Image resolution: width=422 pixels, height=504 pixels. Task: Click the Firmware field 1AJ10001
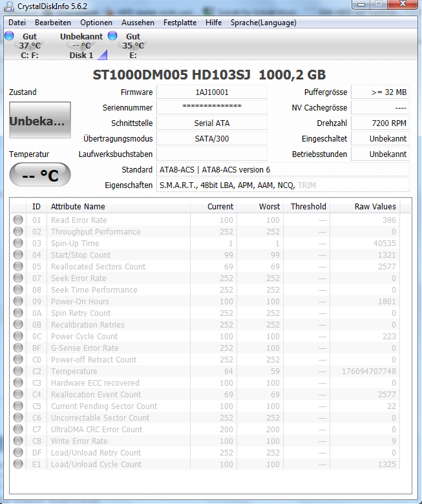click(212, 92)
